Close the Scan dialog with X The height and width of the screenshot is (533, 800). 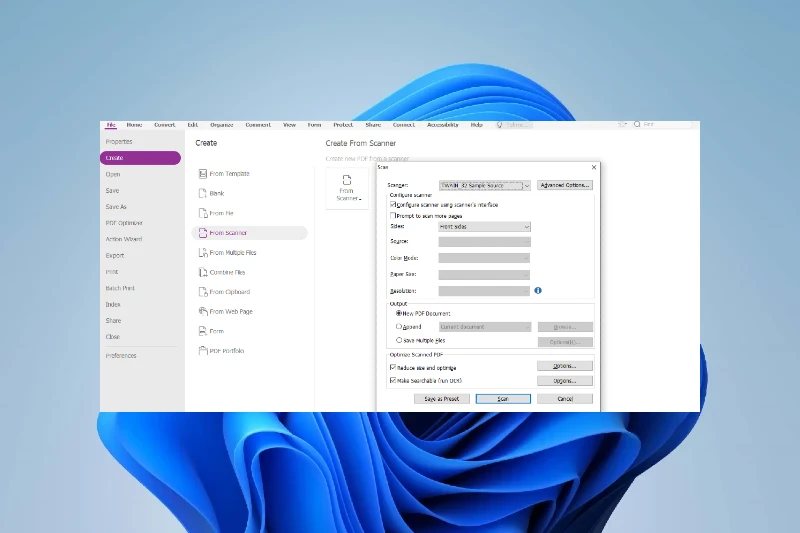593,167
